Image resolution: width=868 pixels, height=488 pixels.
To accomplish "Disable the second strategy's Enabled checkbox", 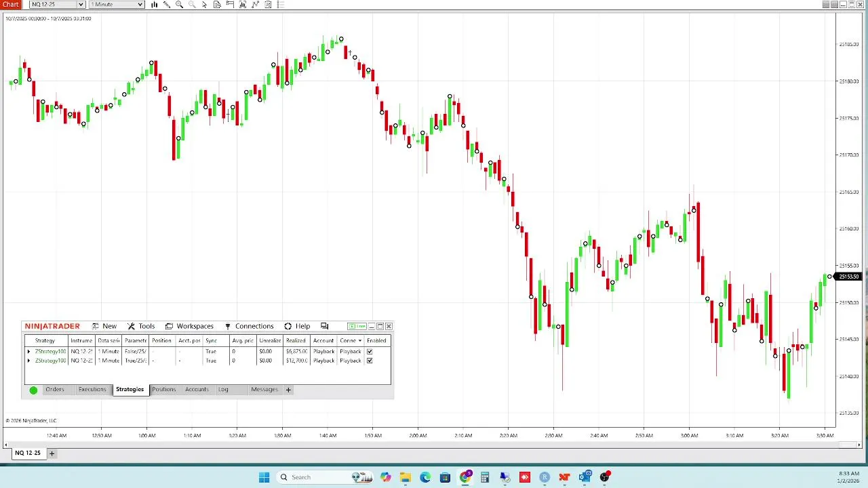I will pos(370,361).
